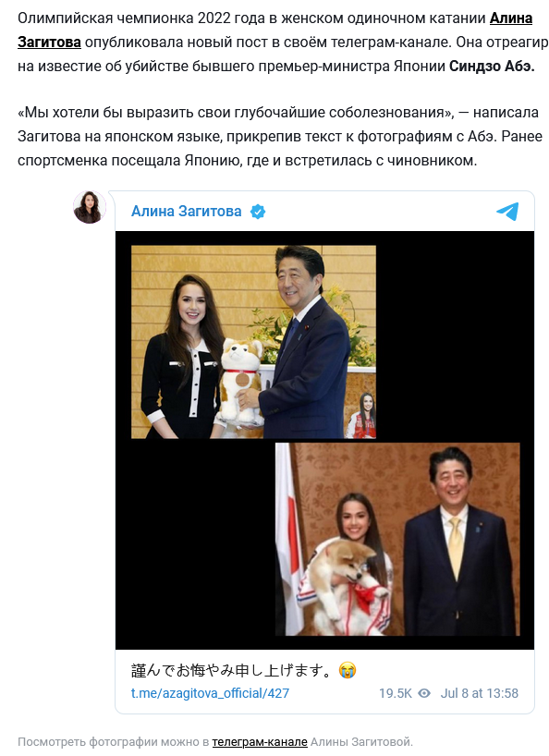Open the Алина Загитова channel name in the embed
The height and width of the screenshot is (756, 549).
tap(187, 211)
